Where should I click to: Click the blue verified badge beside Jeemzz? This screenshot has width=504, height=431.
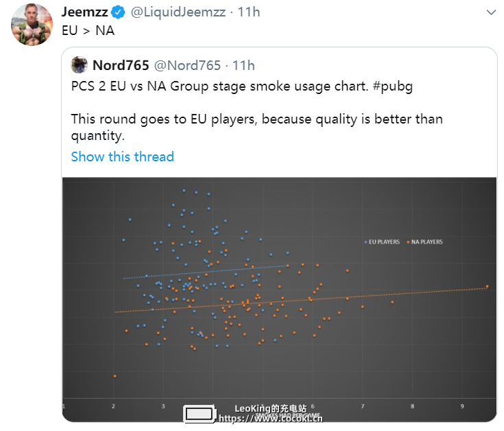(x=118, y=12)
